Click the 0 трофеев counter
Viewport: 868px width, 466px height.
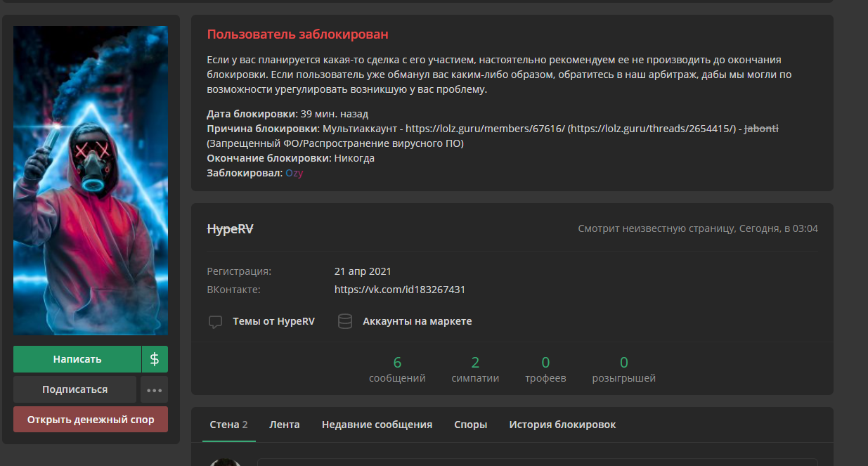point(545,370)
